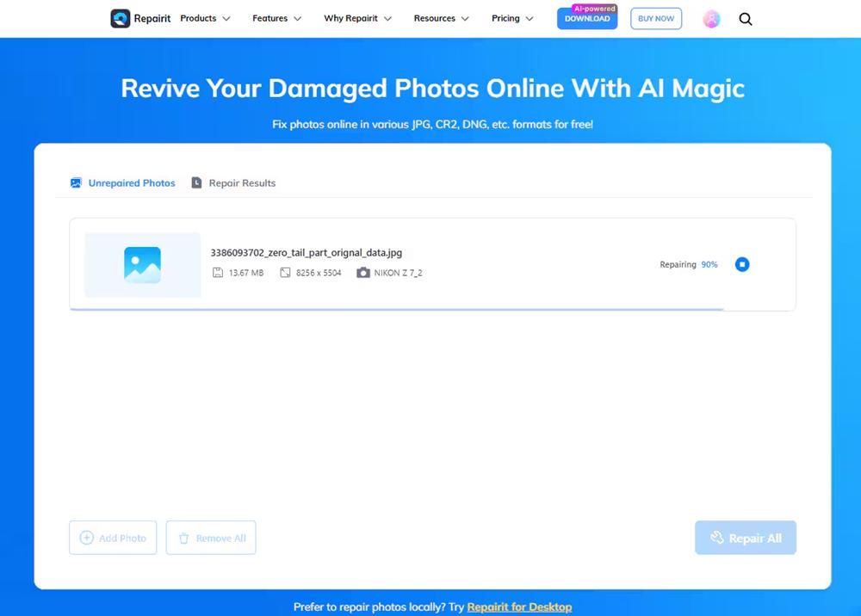Viewport: 861px width, 616px height.
Task: Click the file name 3386093702_zero_tail_part_orignal_data.jpg
Action: click(x=307, y=253)
